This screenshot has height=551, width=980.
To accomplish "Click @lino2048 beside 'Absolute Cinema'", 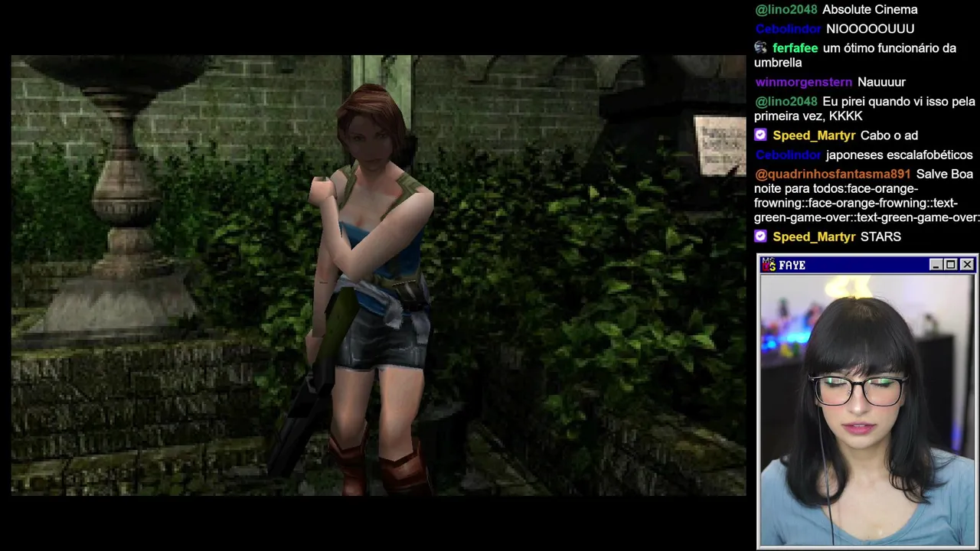I will pos(786,10).
